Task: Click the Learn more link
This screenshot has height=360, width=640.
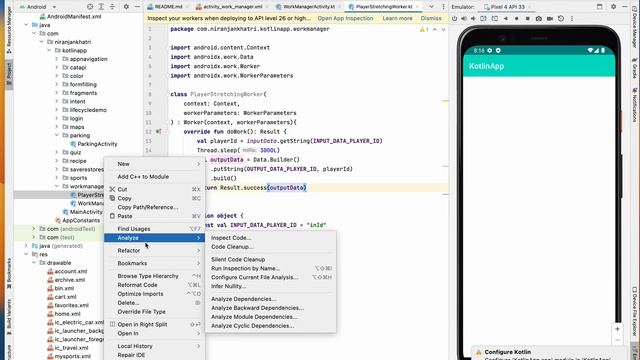Action: [397, 18]
